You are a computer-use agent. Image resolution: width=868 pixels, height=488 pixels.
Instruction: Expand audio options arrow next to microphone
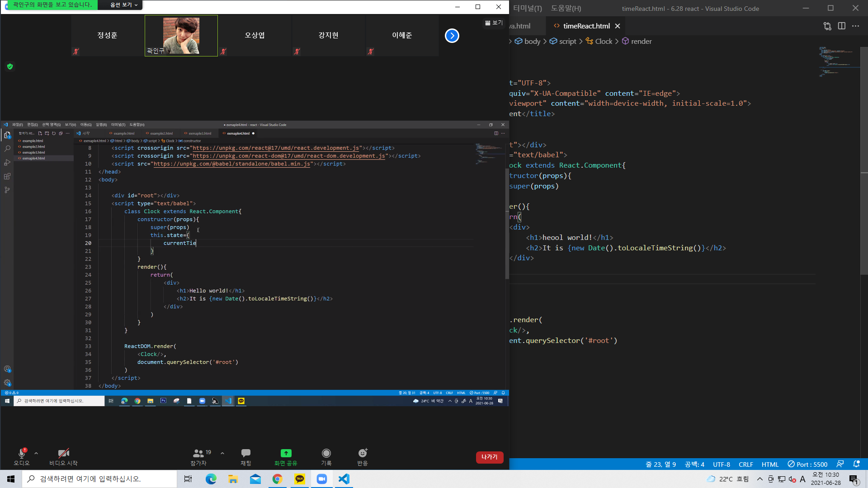36,453
